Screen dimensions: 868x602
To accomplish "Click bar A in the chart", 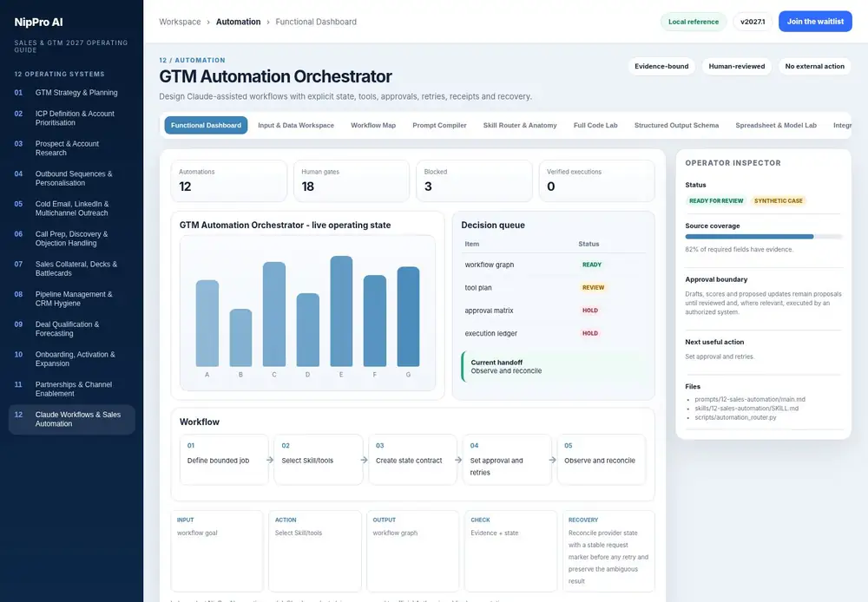I will coord(207,324).
